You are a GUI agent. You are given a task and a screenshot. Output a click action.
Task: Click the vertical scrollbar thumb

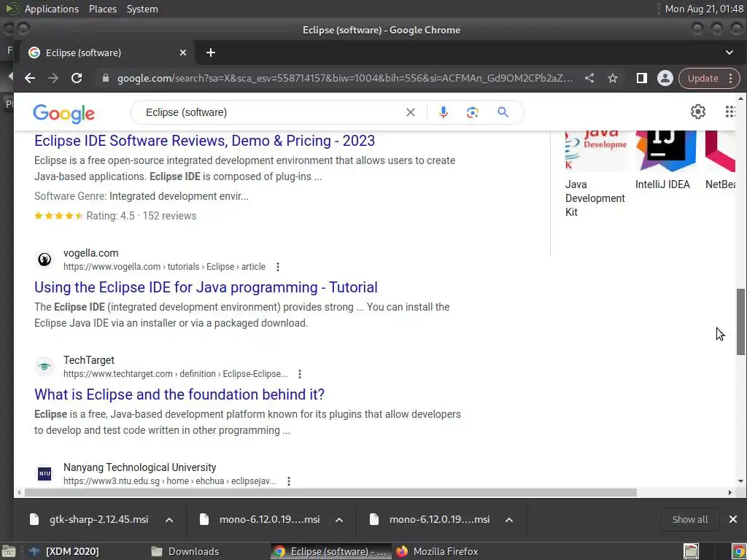click(740, 322)
